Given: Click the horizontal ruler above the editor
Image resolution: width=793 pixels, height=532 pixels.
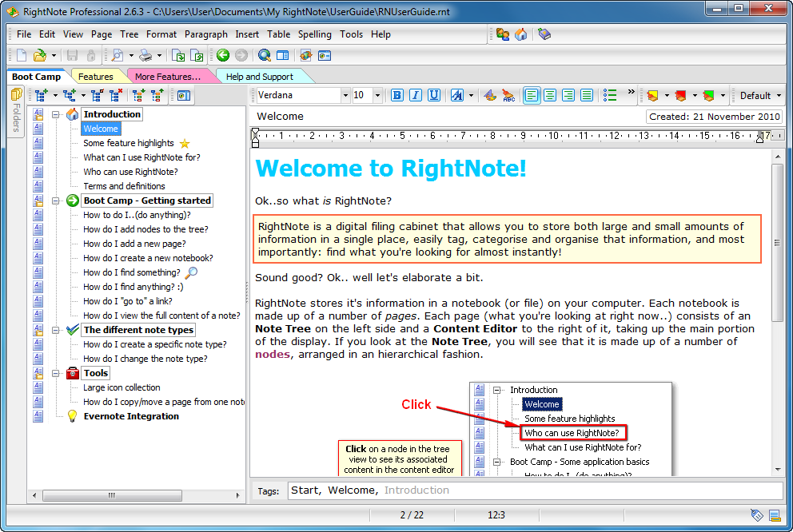Looking at the screenshot, I should click(517, 137).
